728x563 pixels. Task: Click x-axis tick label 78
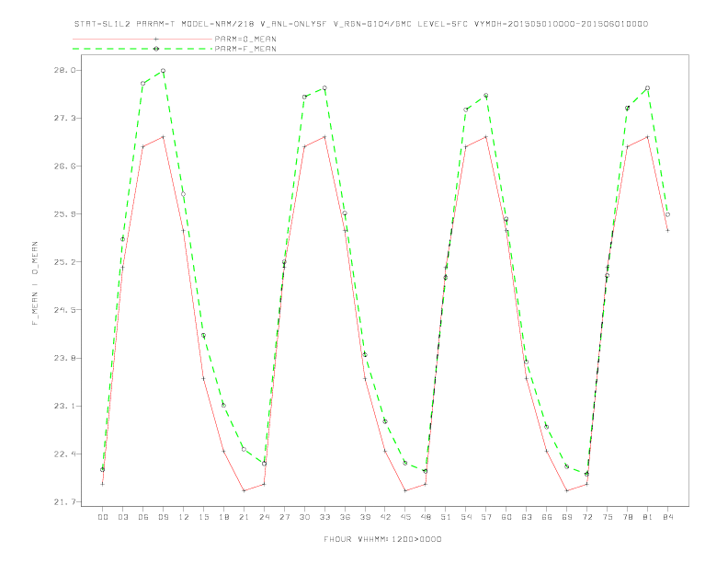click(628, 517)
